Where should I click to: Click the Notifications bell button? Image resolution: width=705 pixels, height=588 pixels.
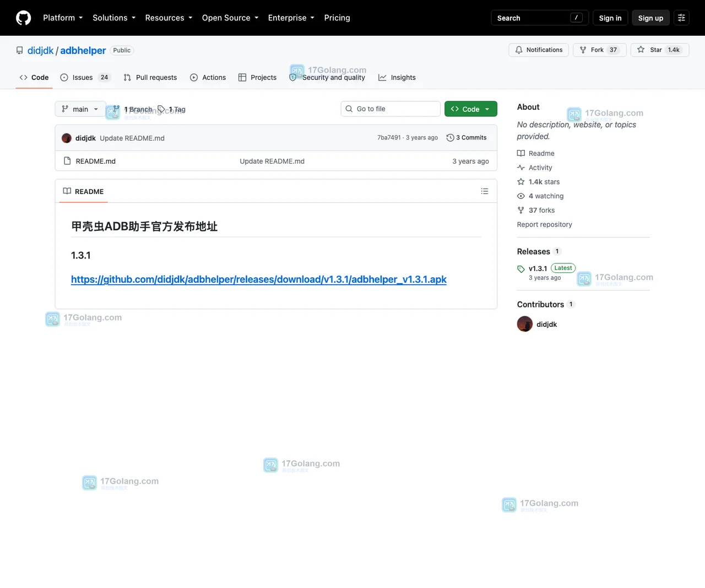click(539, 50)
